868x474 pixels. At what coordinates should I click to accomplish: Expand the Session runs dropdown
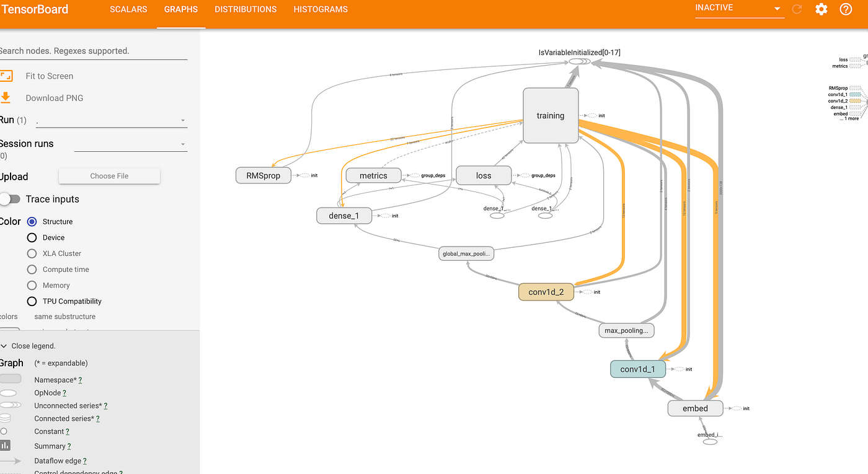183,144
